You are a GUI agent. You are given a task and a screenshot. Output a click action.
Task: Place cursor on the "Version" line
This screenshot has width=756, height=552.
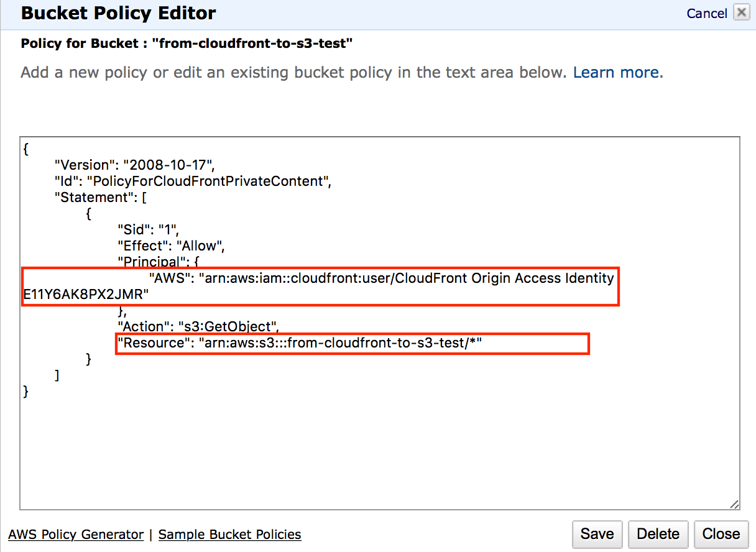click(x=134, y=165)
